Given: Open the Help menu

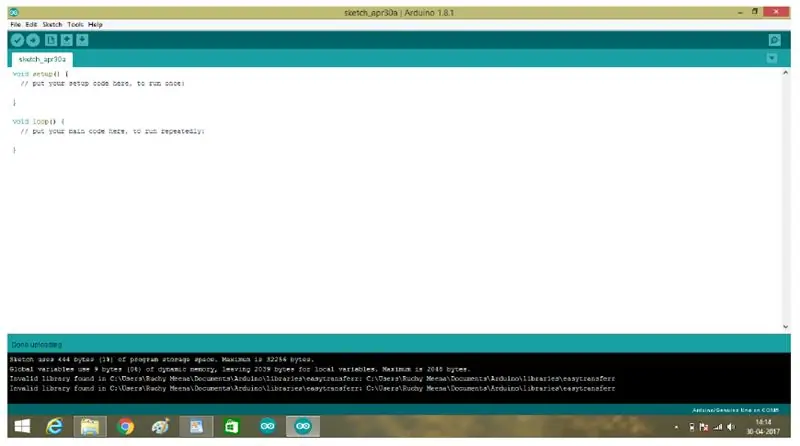Looking at the screenshot, I should 95,24.
